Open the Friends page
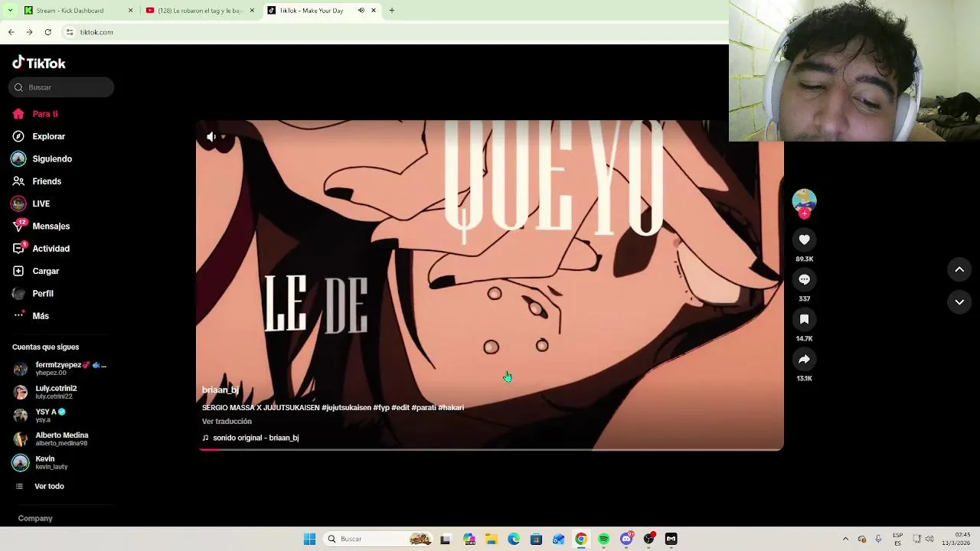This screenshot has height=551, width=980. [37, 181]
